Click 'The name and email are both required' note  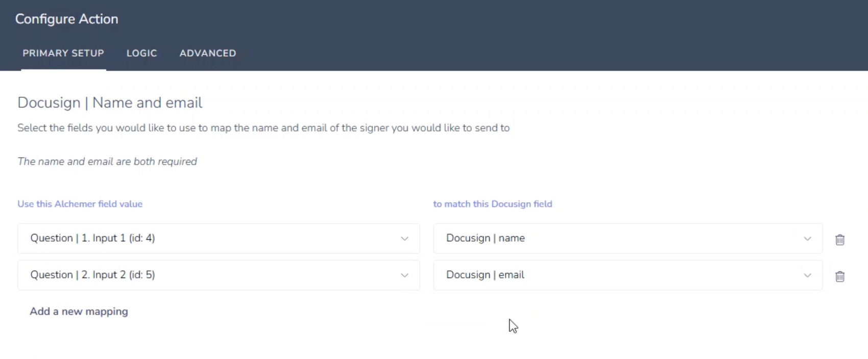(x=107, y=162)
